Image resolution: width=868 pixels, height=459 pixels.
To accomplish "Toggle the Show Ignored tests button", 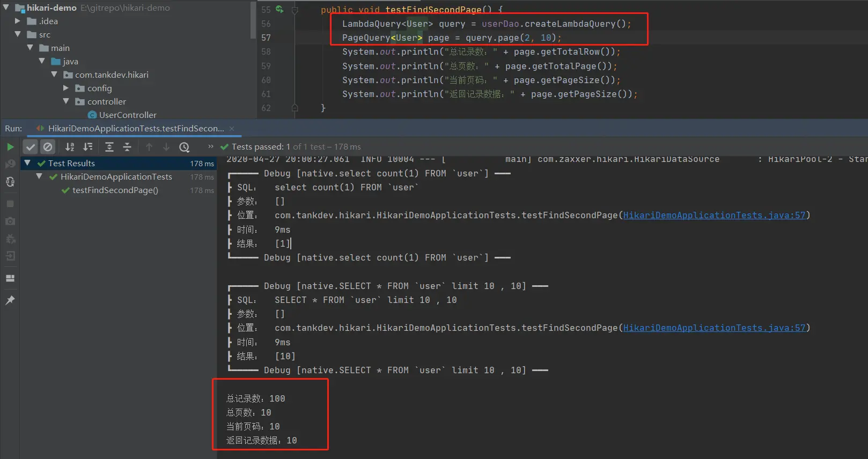I will point(48,146).
